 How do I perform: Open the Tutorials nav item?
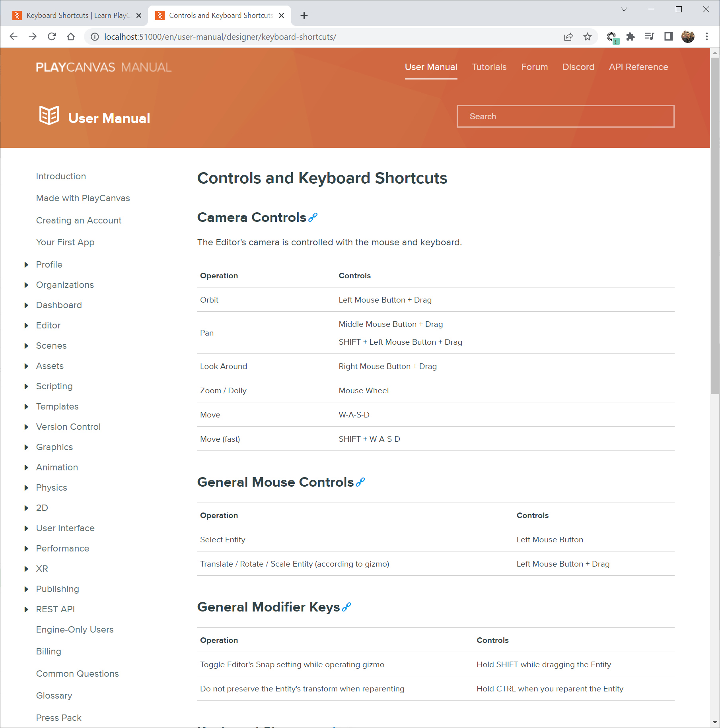[489, 67]
